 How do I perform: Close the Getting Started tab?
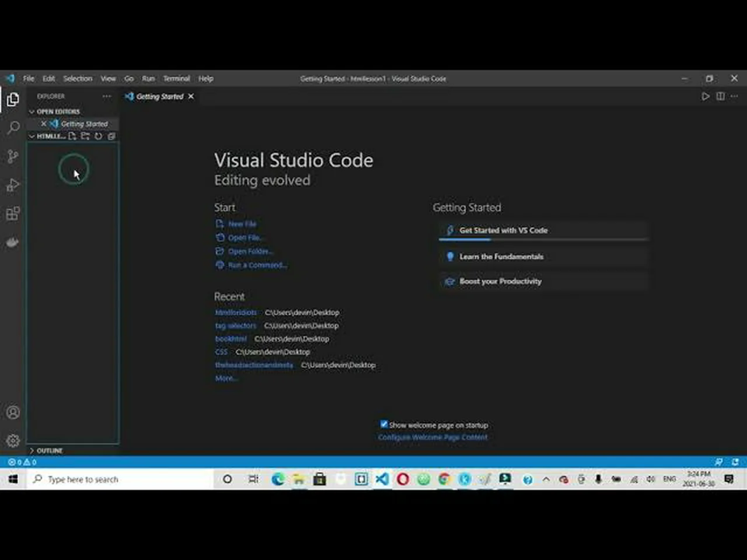click(x=191, y=96)
